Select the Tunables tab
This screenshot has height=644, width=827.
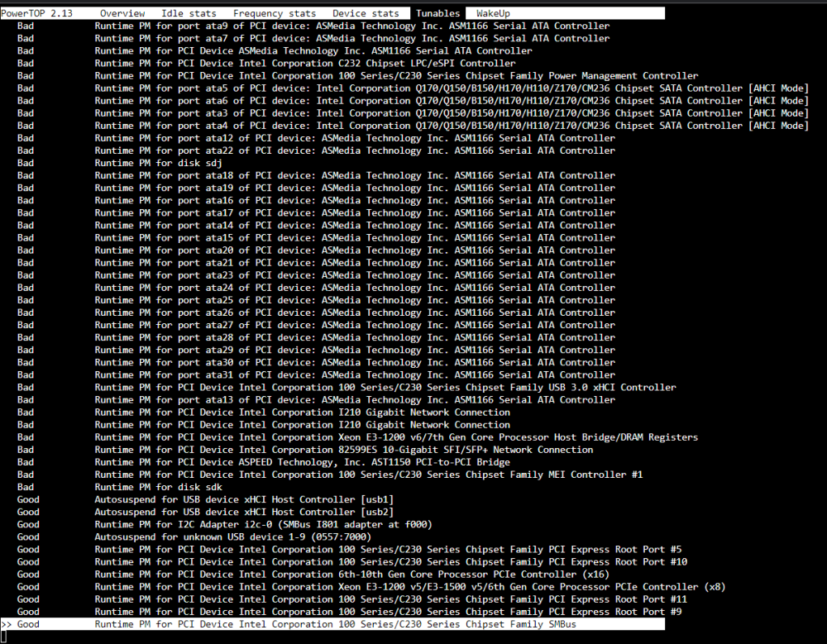point(437,13)
